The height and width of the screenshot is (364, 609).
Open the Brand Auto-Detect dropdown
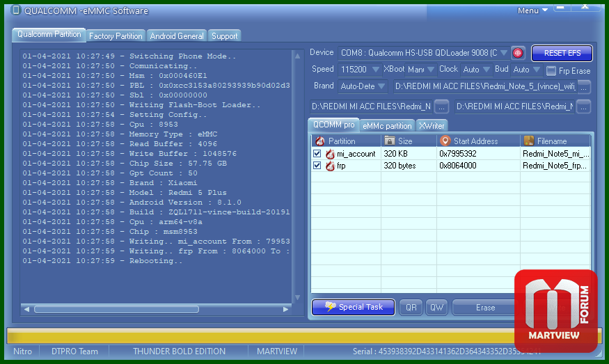tap(382, 86)
